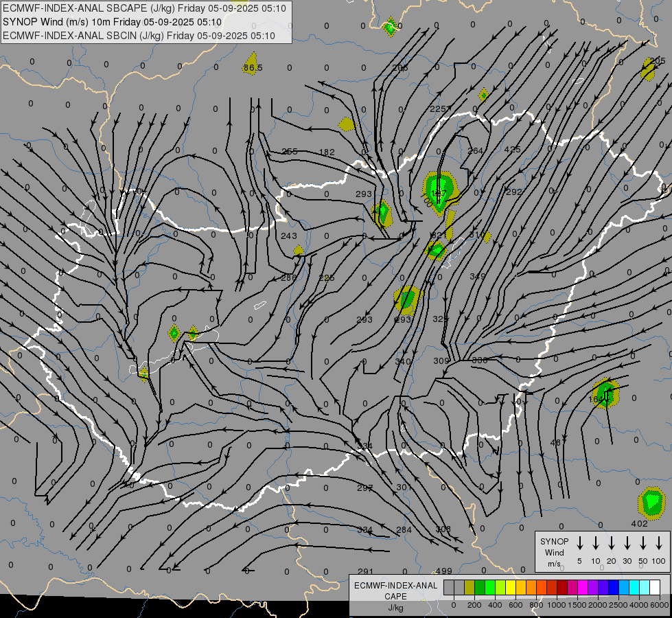Click the 6000 tick label in CAPE legend

659,605
